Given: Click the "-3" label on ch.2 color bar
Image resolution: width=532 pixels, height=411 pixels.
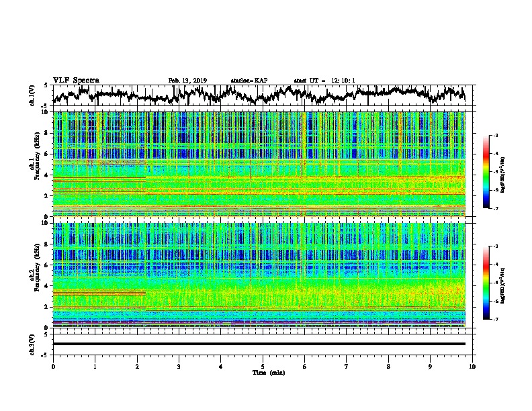Looking at the screenshot, I should pos(495,246).
